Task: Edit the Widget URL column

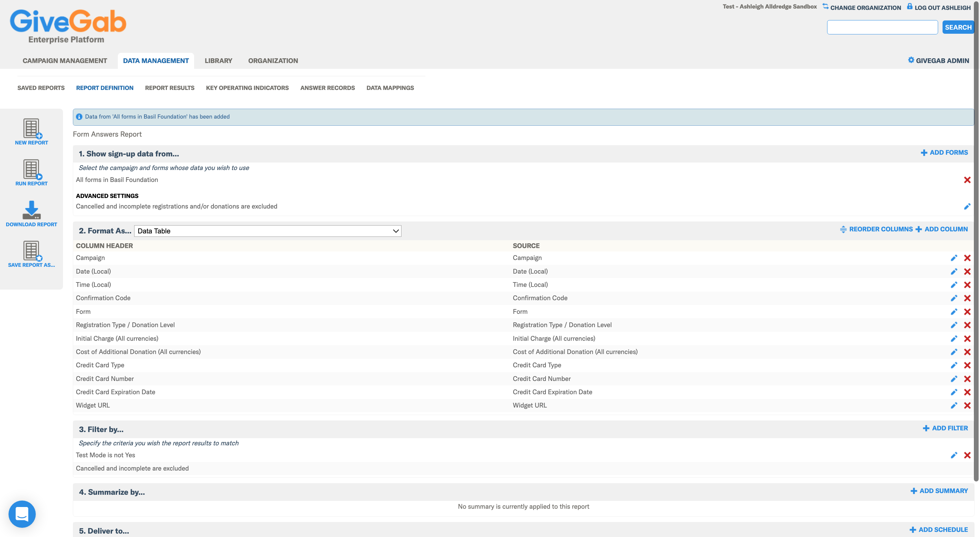Action: point(954,406)
